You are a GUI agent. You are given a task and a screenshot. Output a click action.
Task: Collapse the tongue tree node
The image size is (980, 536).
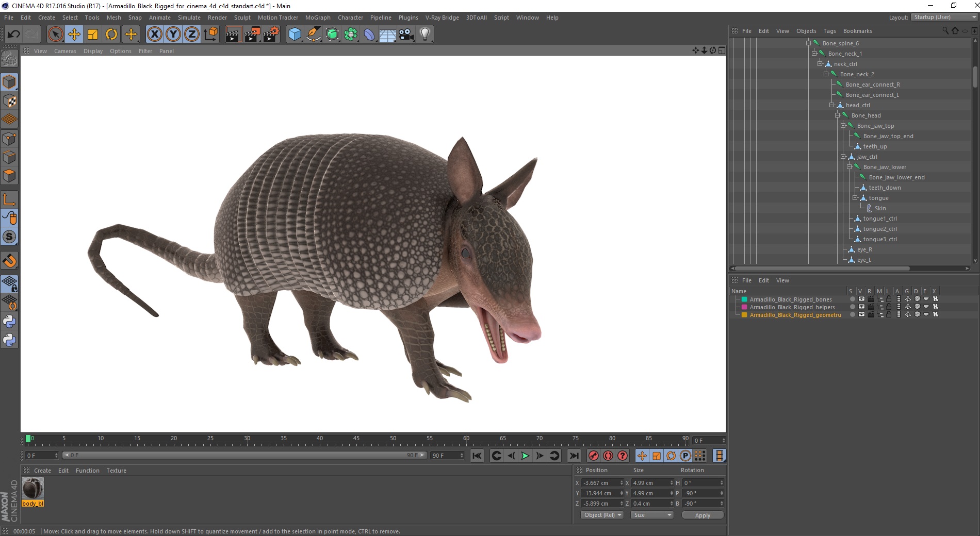click(855, 198)
